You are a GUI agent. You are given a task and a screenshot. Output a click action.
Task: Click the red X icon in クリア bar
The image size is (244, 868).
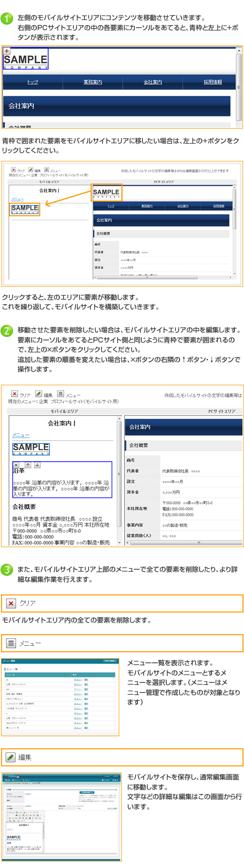[x=11, y=603]
